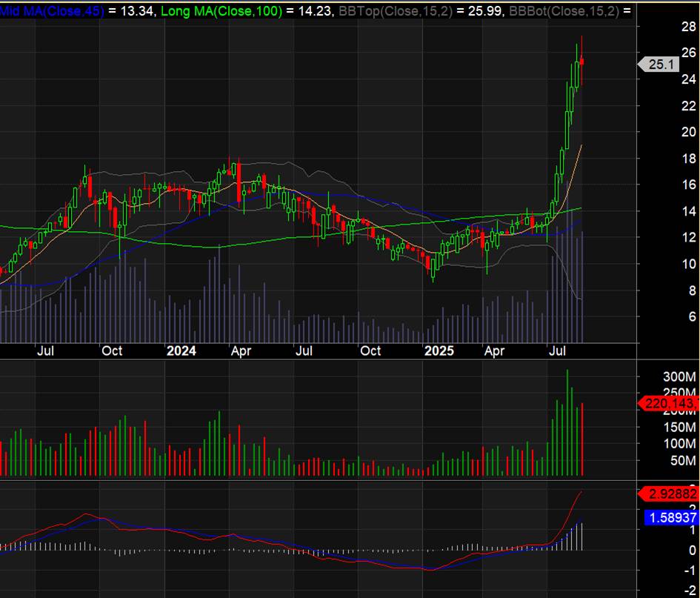This screenshot has height=598, width=700.
Task: Click the BBTop(Close,15,2) legend label
Action: pos(395,10)
